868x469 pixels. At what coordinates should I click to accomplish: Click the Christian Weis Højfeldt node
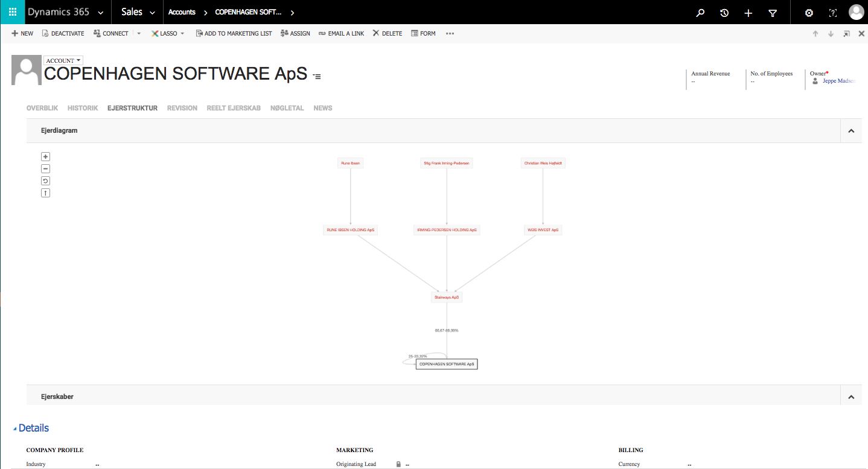pos(543,163)
